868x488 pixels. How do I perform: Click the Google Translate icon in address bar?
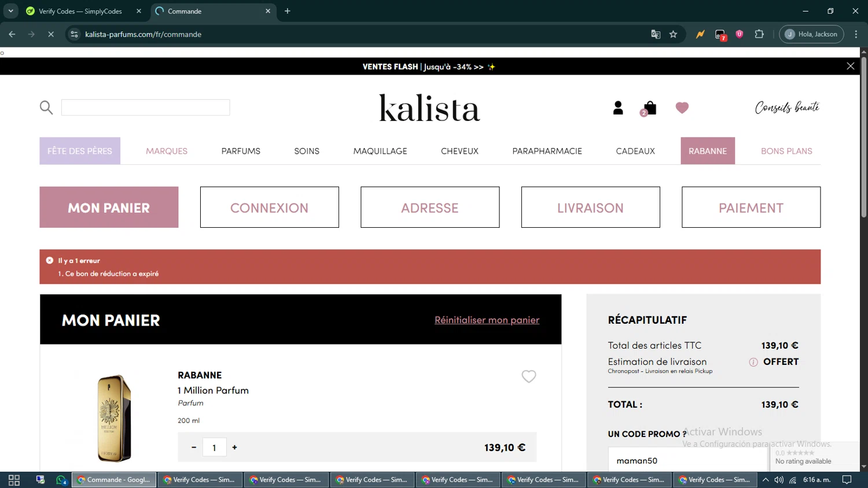pyautogui.click(x=656, y=34)
